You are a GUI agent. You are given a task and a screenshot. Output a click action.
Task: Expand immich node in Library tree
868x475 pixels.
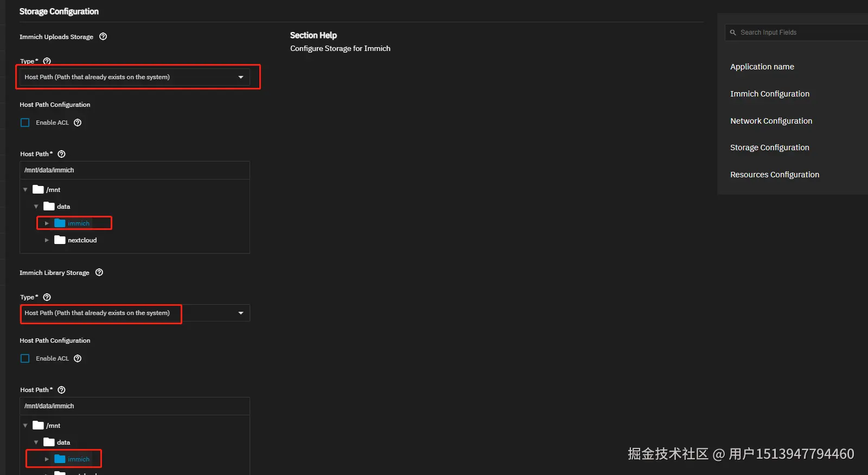pos(47,459)
